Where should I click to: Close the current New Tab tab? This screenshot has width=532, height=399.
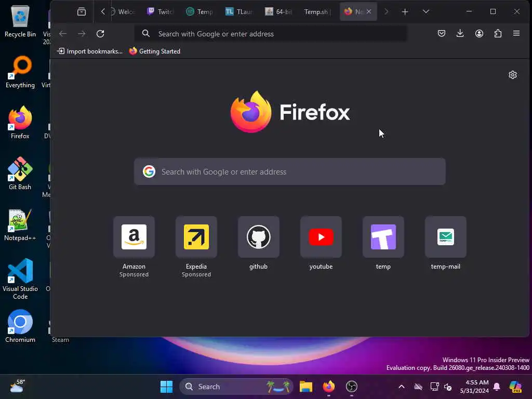369,12
